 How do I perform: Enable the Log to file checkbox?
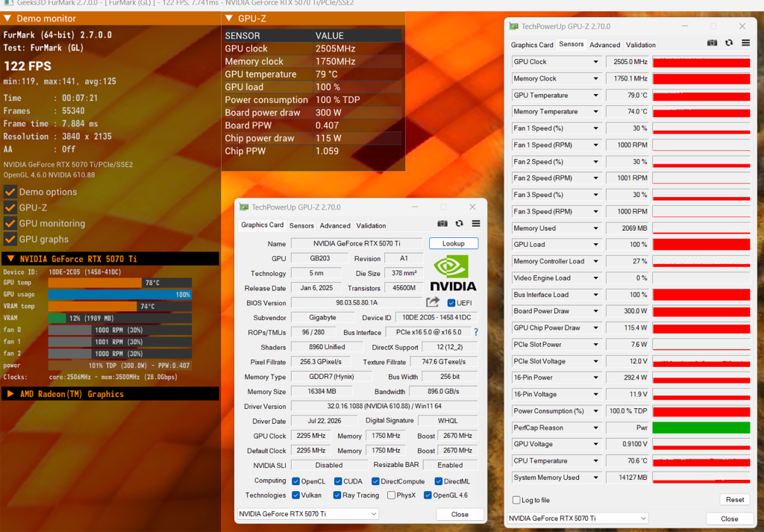coord(516,500)
